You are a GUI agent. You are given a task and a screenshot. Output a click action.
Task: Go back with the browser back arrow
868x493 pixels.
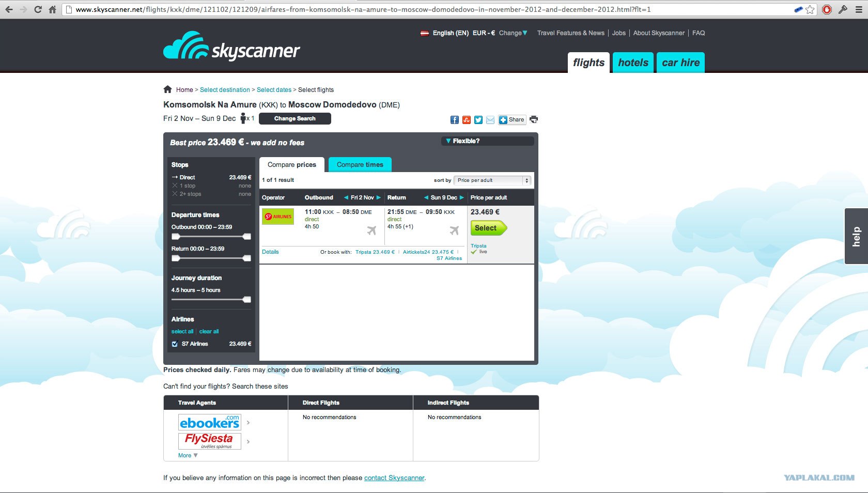pos(9,9)
